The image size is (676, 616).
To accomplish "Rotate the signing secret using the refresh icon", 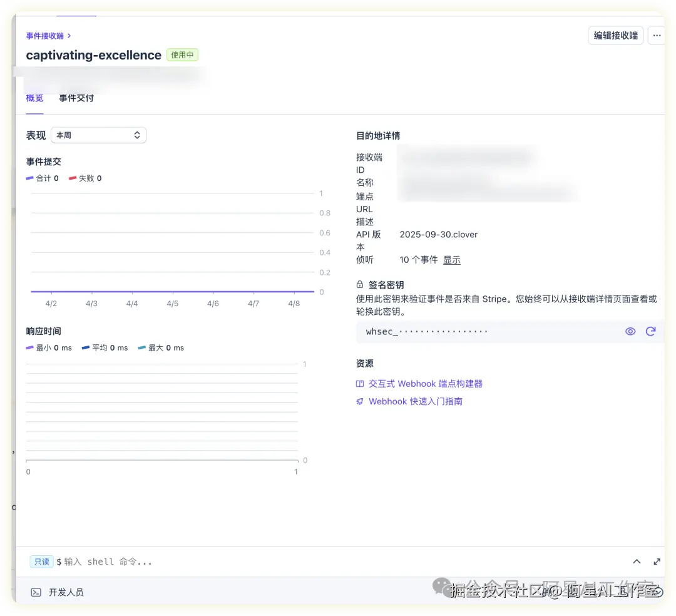I will (651, 331).
